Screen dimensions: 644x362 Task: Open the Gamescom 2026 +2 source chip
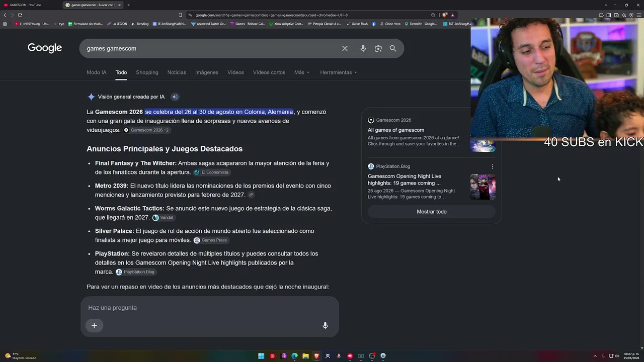146,130
